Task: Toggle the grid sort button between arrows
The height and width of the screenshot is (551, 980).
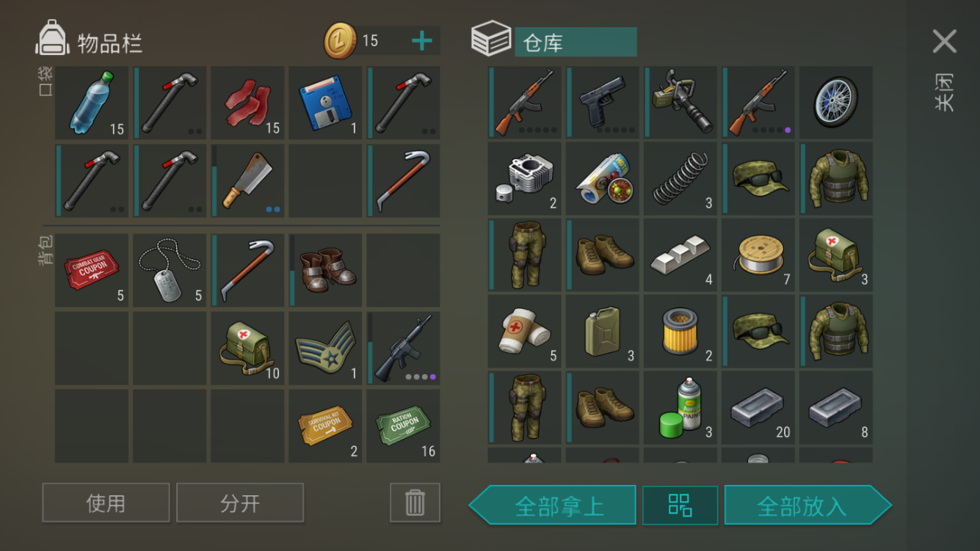Action: pyautogui.click(x=680, y=506)
